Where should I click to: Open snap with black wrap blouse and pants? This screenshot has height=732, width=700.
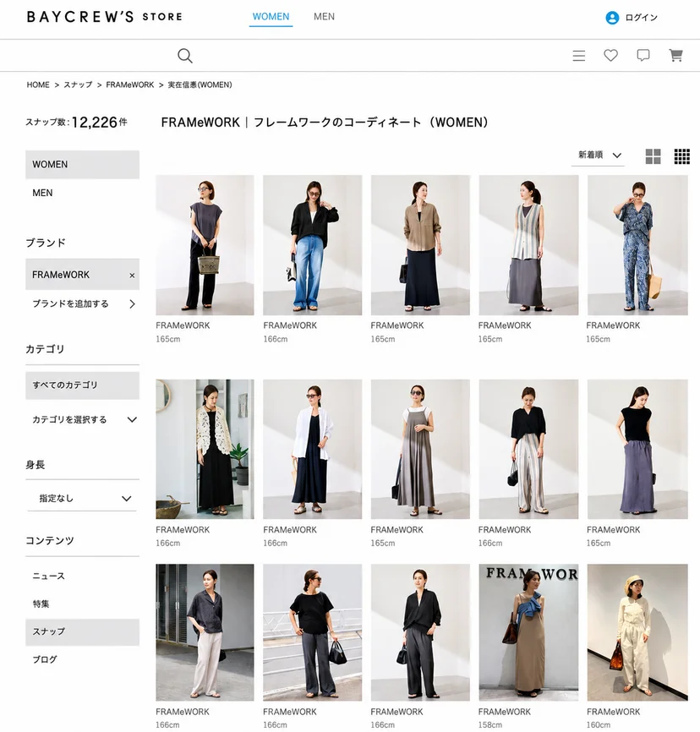420,632
